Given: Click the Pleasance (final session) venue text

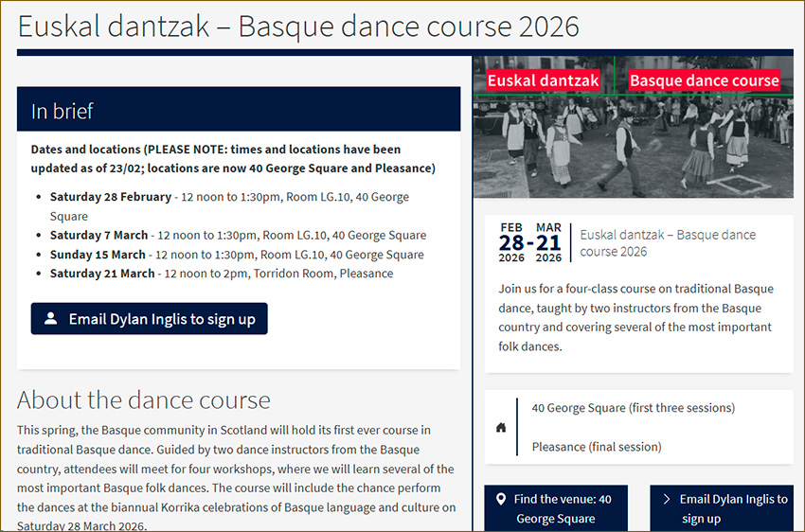Looking at the screenshot, I should (x=596, y=447).
